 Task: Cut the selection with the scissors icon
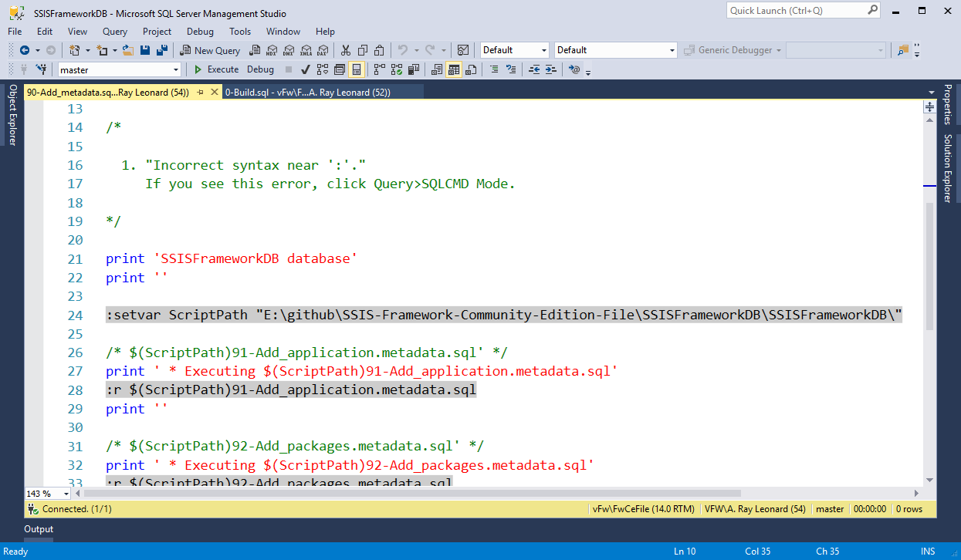(x=346, y=50)
